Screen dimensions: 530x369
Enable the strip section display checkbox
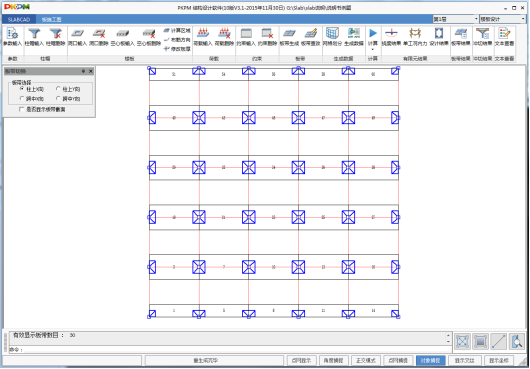point(22,109)
